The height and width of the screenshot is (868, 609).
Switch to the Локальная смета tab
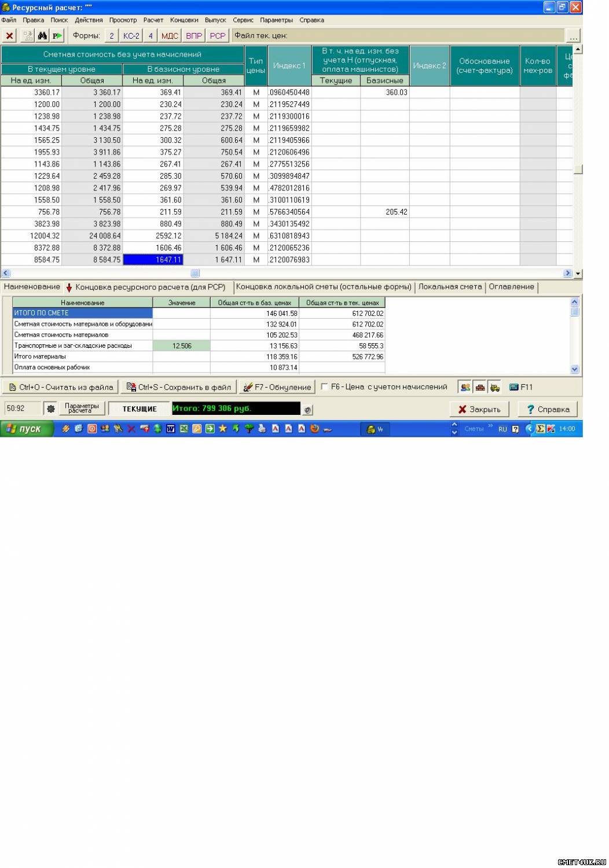(450, 286)
